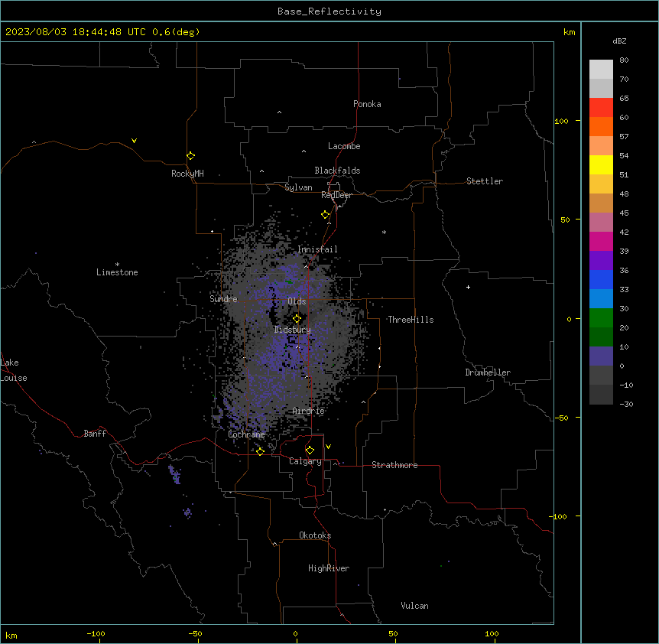The height and width of the screenshot is (644, 659).
Task: Select the yellow 51-54 dBZ legend swatch
Action: click(x=601, y=164)
